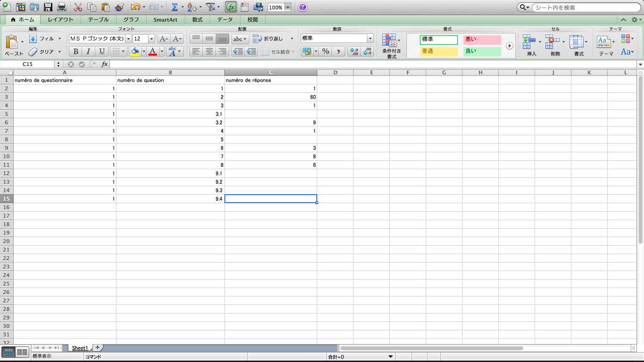Open the abc text orientation dropdown

click(240, 39)
